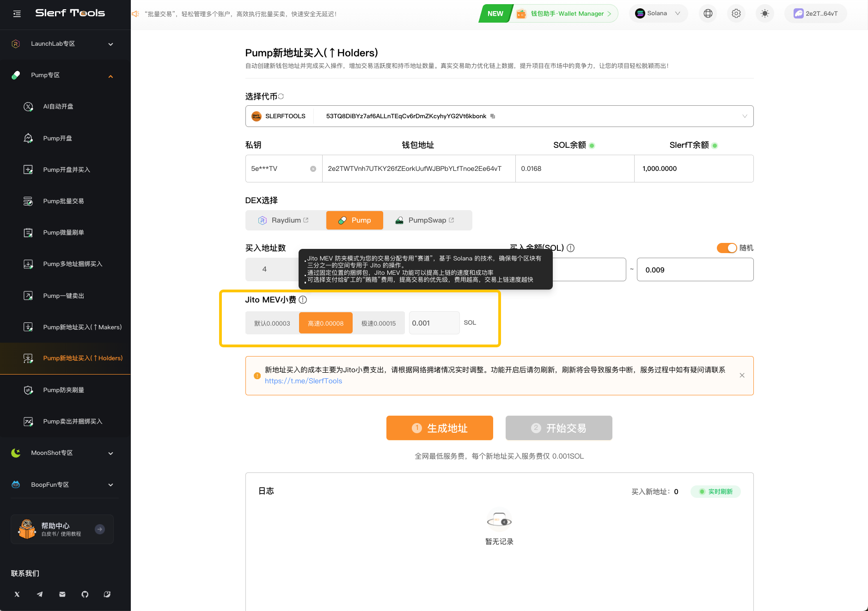Click the 买入地址数 field showing 4

point(272,269)
